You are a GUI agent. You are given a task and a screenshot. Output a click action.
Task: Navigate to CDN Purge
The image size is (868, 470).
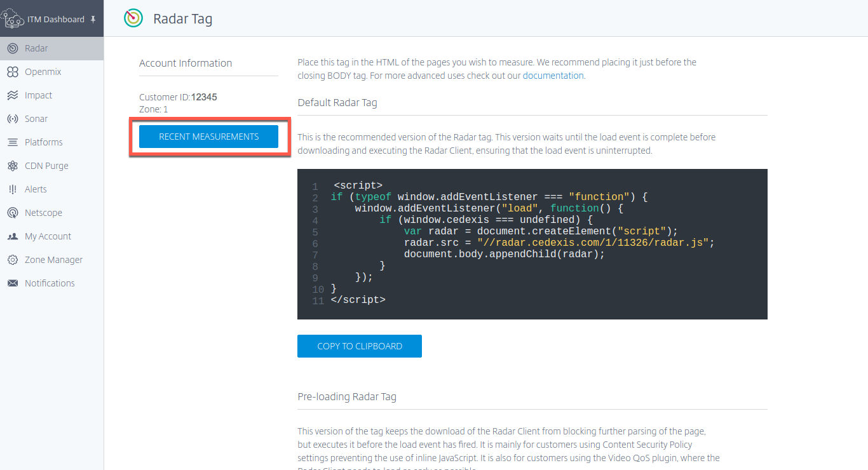[x=51, y=166]
